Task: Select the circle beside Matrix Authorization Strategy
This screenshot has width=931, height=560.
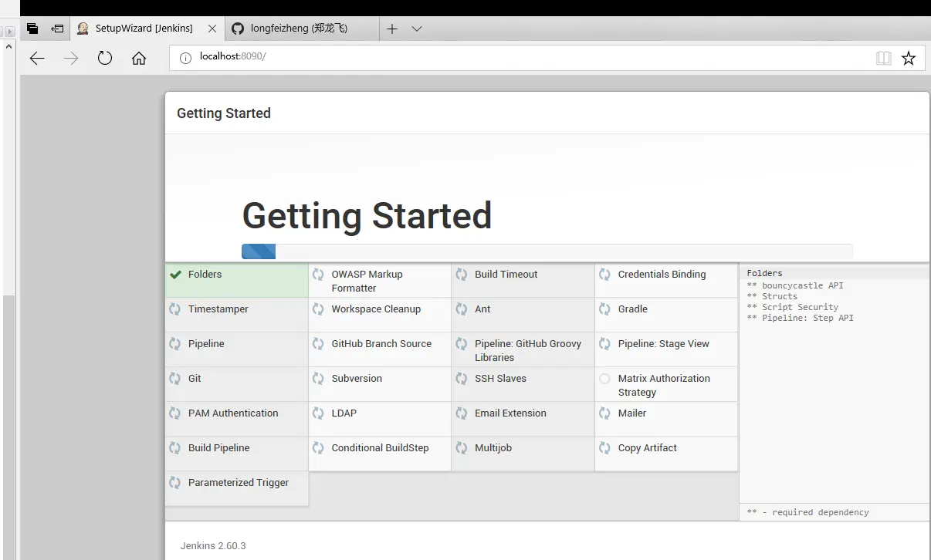Action: click(605, 379)
